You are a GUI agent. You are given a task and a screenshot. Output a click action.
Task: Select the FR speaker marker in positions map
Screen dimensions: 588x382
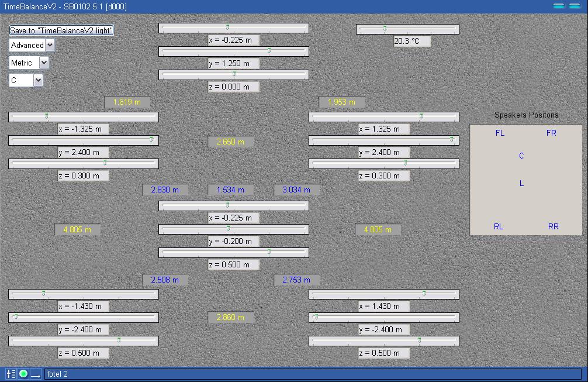click(551, 133)
